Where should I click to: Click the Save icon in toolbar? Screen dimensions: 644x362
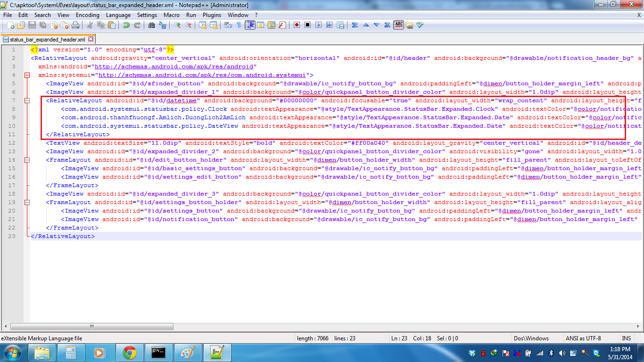click(x=32, y=25)
